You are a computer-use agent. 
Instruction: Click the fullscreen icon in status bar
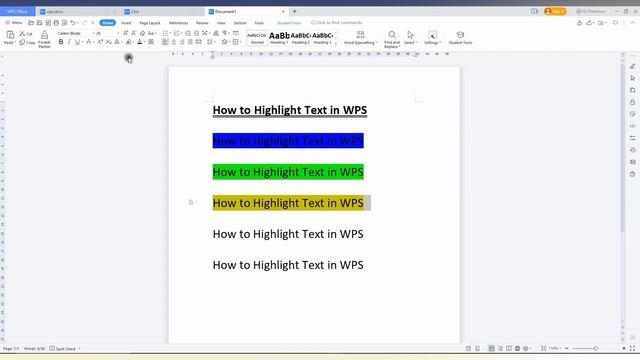[632, 348]
